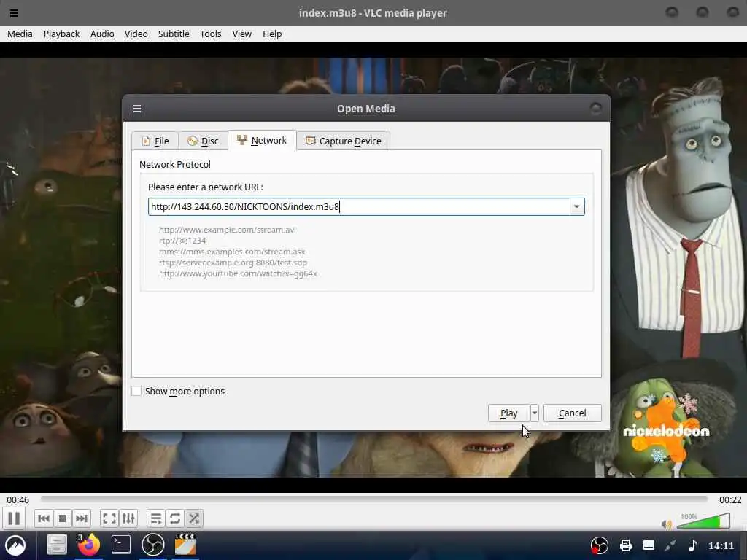Click the Play button in dialog
Viewport: 747px width, 560px height.
tap(508, 413)
